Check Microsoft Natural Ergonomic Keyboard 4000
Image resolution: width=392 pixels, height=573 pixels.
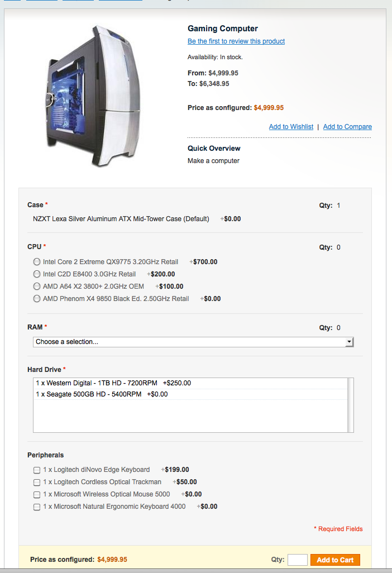click(x=37, y=507)
